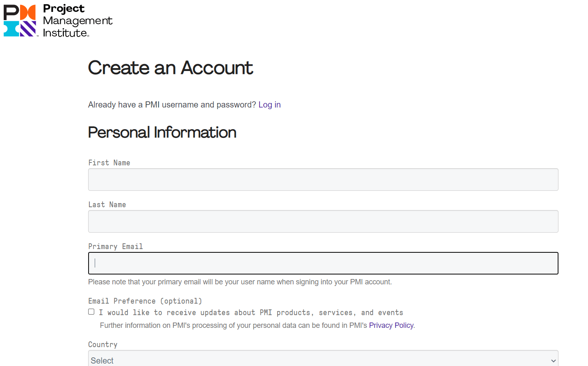The width and height of the screenshot is (588, 366).
Task: Open the Log in link
Action: [x=269, y=105]
